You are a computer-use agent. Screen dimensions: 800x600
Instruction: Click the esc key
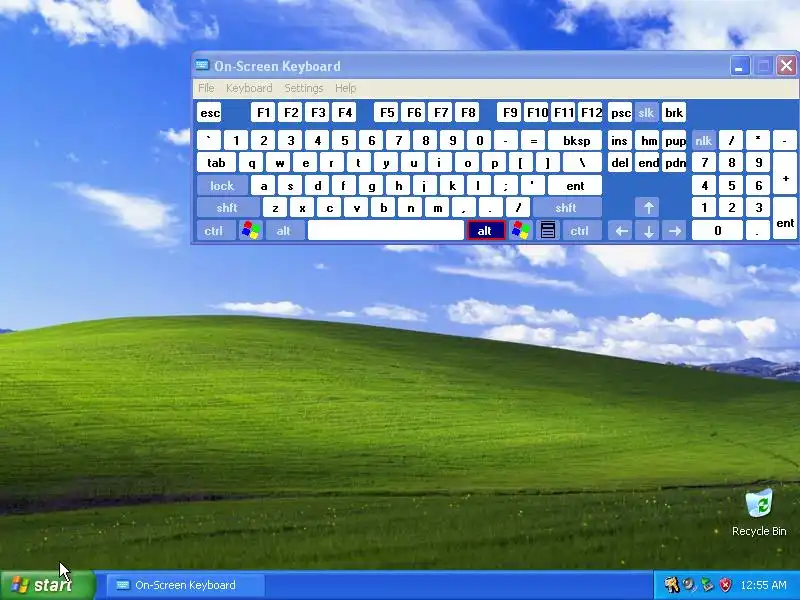pos(210,113)
